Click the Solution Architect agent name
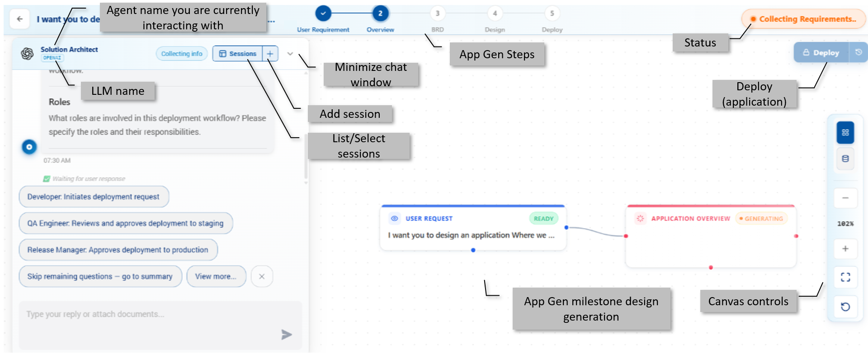868x354 pixels. 69,49
